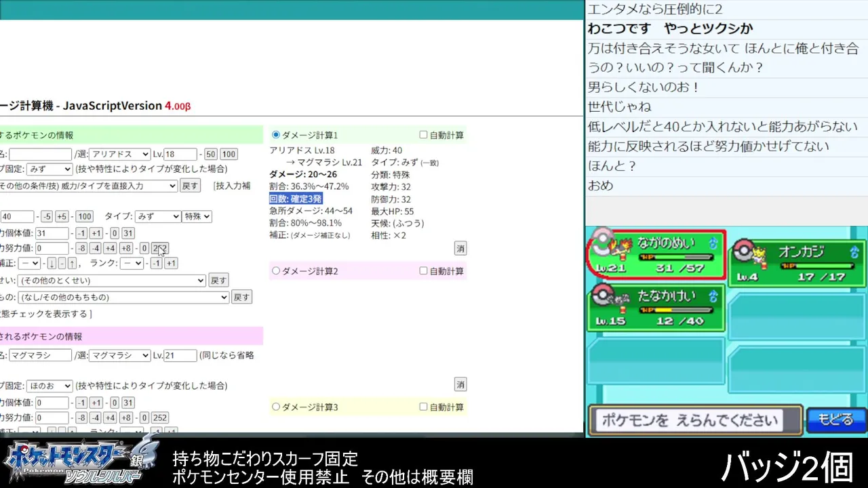
Task: Raise attacker rank with +1 button
Action: tap(171, 263)
